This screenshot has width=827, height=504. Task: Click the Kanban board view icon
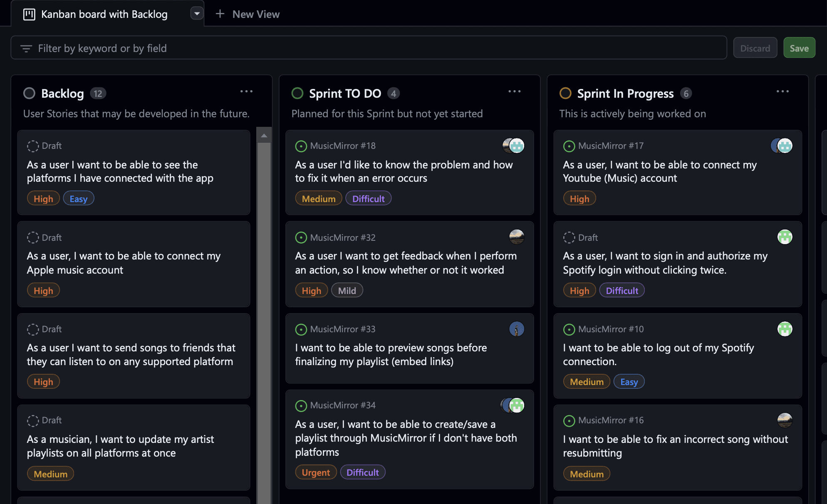pos(29,15)
